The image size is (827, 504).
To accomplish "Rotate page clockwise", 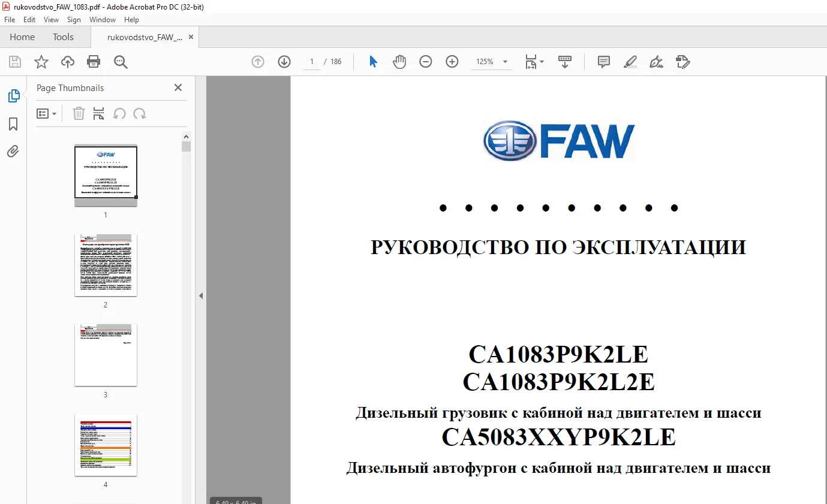I will point(140,113).
